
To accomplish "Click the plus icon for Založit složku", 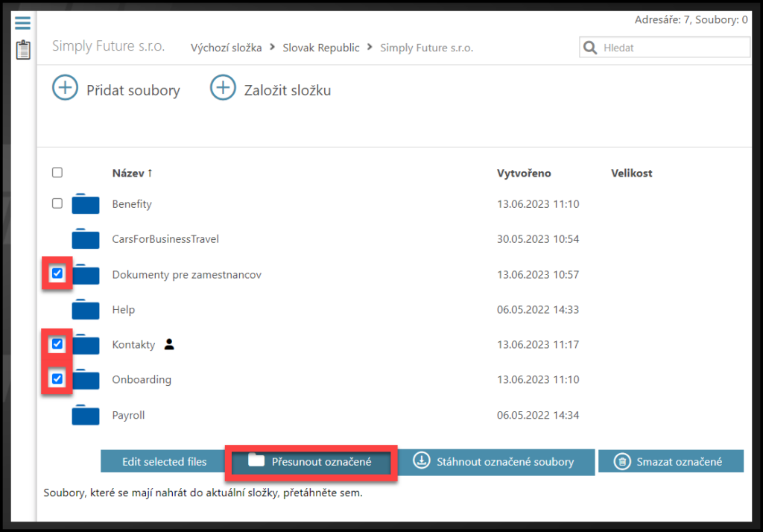I will (x=222, y=89).
